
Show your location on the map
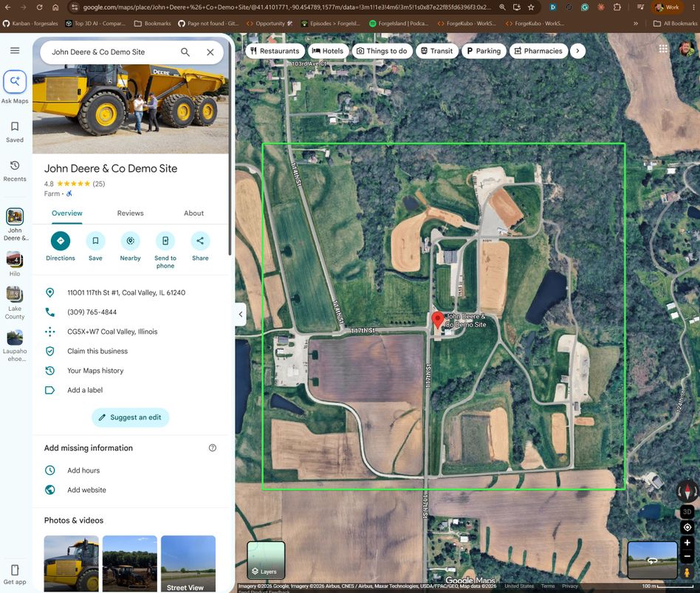[687, 527]
